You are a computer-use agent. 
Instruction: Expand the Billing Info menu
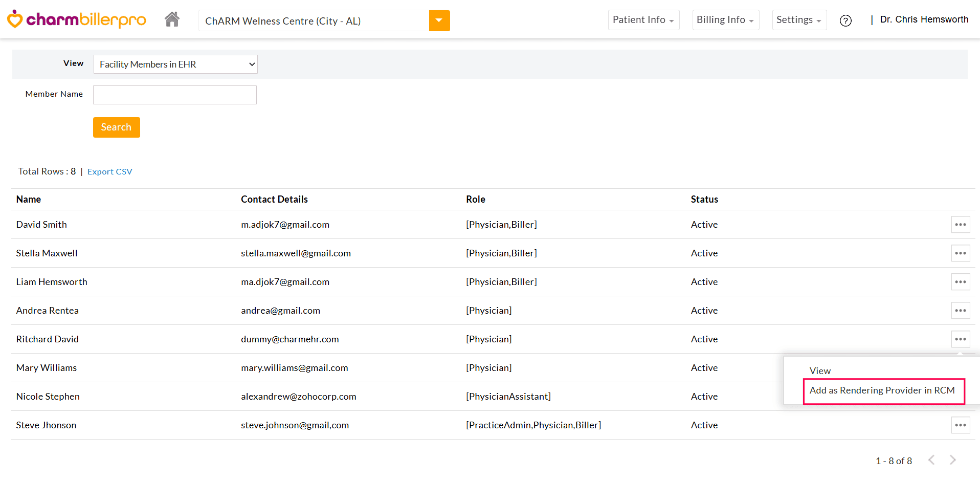726,20
